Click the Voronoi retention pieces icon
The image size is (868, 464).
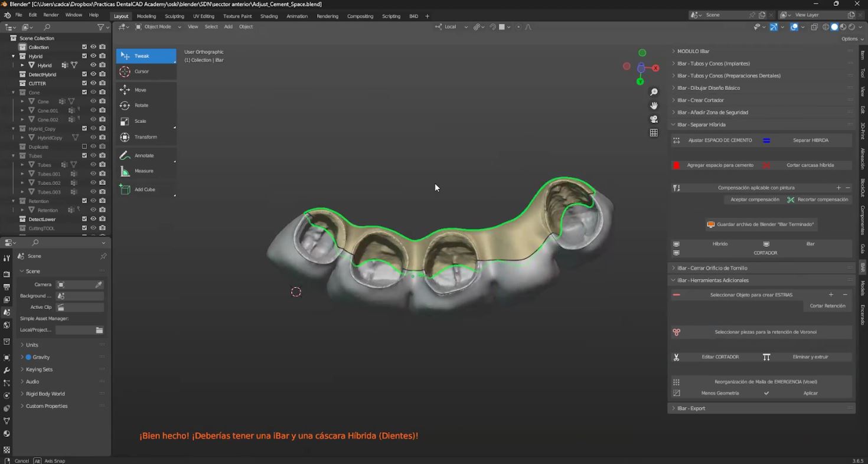(677, 332)
